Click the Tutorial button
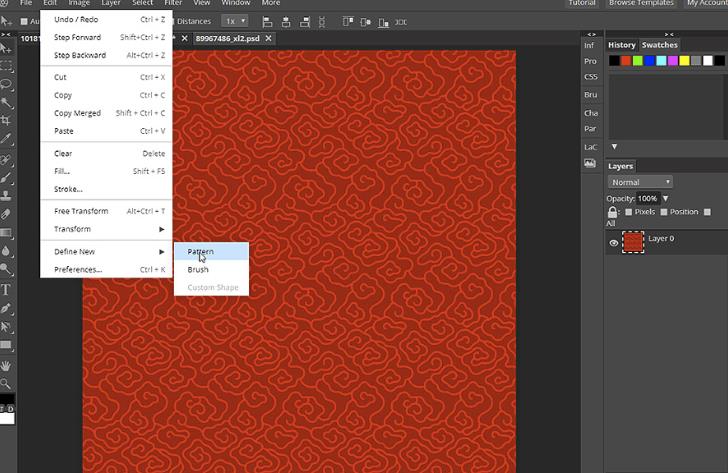Viewport: 728px width, 473px height. click(581, 3)
